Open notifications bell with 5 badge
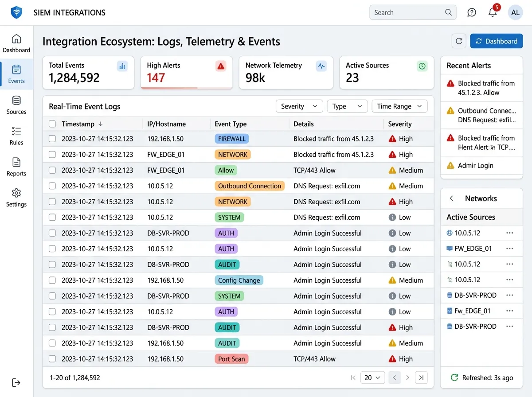Screen dimensions: 532x397 coord(493,12)
